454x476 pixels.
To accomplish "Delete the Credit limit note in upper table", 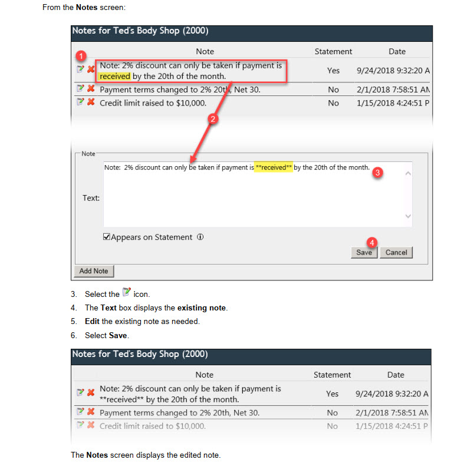I will click(x=91, y=102).
